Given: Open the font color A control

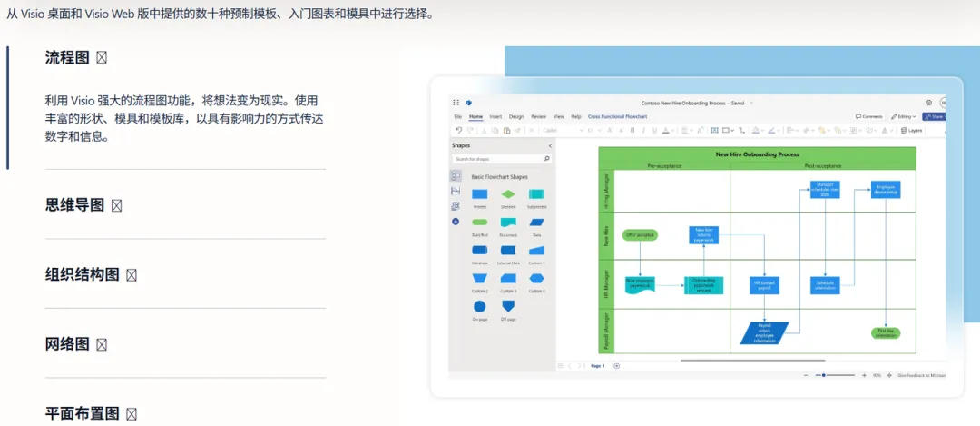Looking at the screenshot, I should click(668, 130).
